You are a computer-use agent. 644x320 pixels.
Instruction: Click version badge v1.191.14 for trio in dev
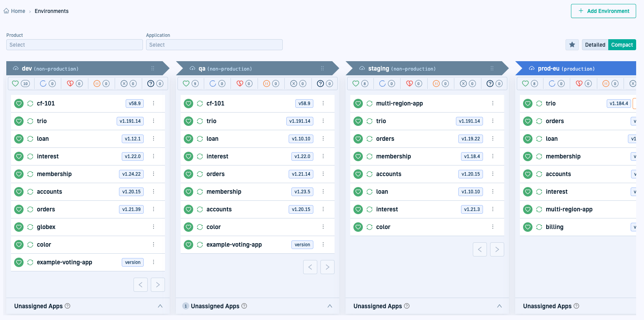[130, 121]
